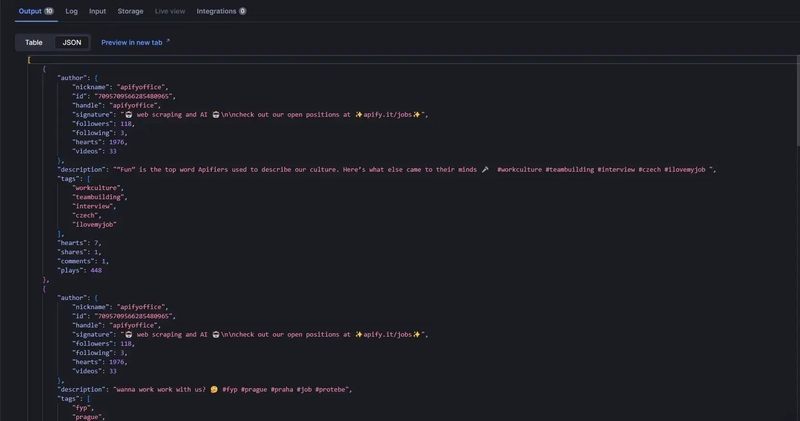Click the vertical scrollbar on the right edge
800x421 pixels.
point(796,100)
